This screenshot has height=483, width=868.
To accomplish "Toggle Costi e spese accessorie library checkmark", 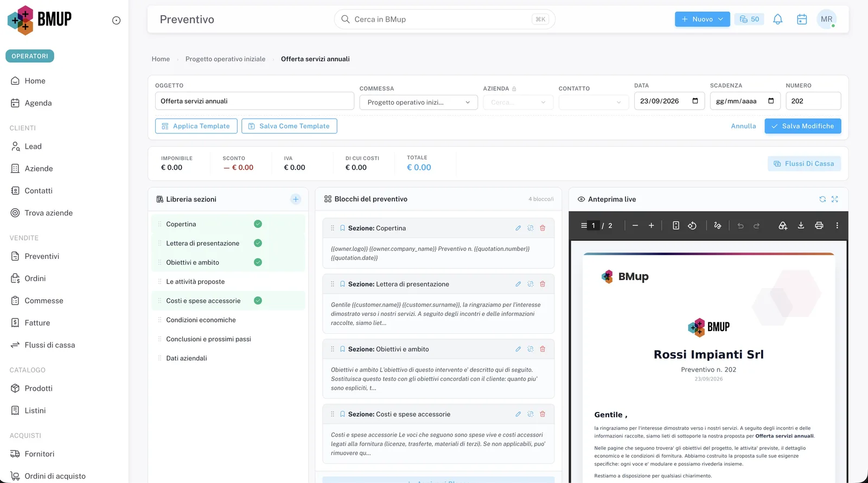I will [258, 301].
